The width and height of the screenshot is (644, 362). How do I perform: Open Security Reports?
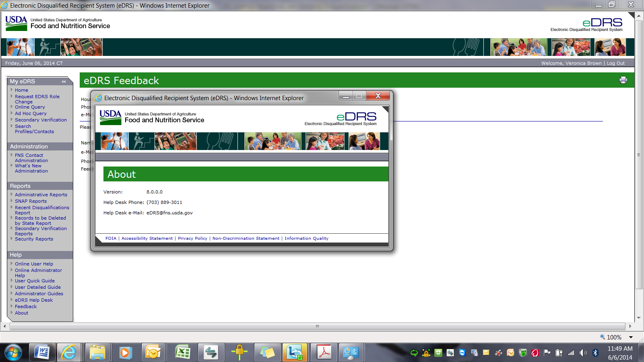pos(34,239)
